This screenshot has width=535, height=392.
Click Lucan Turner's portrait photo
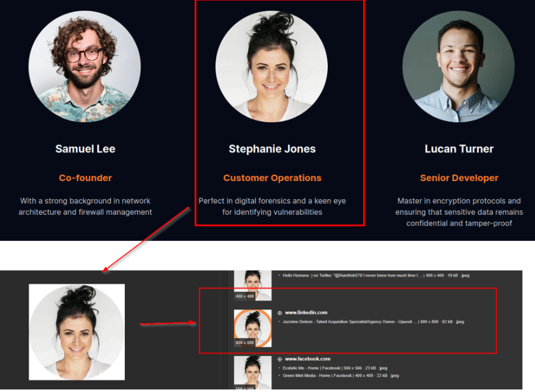(x=458, y=66)
